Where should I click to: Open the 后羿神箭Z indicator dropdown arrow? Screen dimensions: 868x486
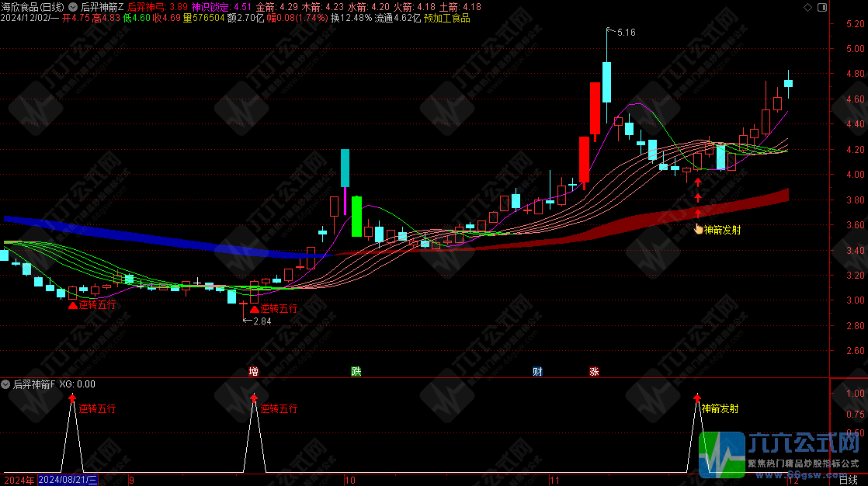click(x=73, y=7)
